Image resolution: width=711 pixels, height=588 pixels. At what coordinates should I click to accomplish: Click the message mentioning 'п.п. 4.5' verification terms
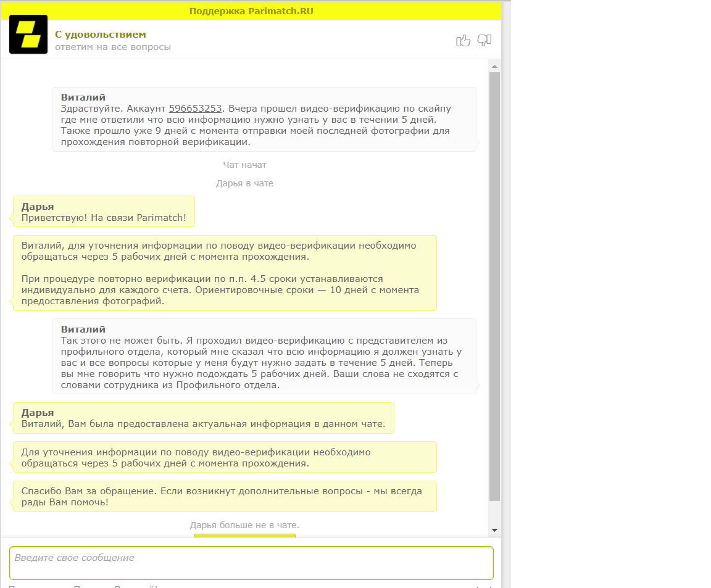(225, 290)
